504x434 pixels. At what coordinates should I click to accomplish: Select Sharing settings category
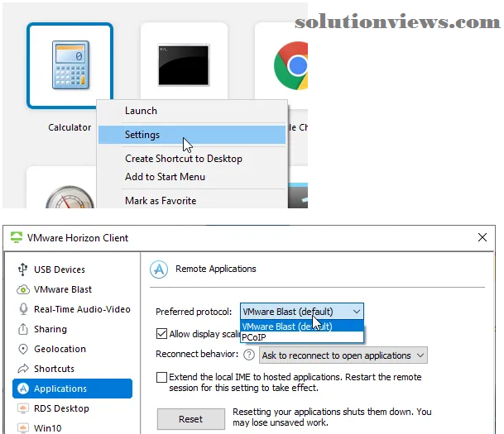(x=72, y=329)
